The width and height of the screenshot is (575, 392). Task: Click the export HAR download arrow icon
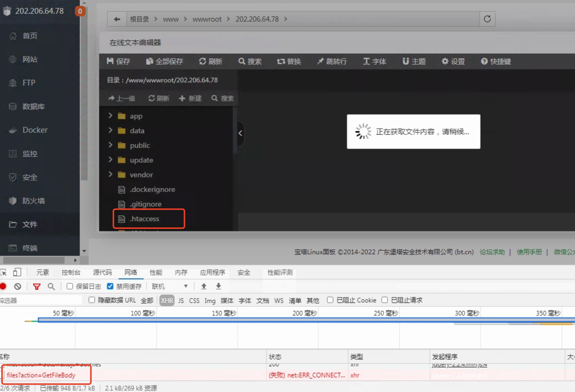218,286
